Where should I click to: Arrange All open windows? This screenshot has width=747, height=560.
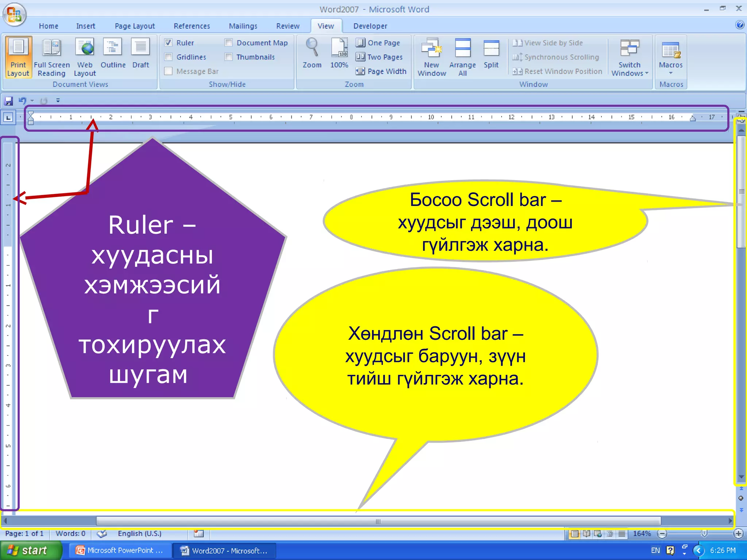pyautogui.click(x=462, y=57)
